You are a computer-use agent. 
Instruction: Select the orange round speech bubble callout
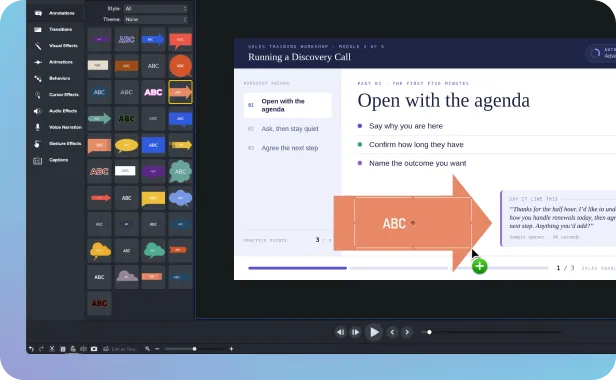180,66
